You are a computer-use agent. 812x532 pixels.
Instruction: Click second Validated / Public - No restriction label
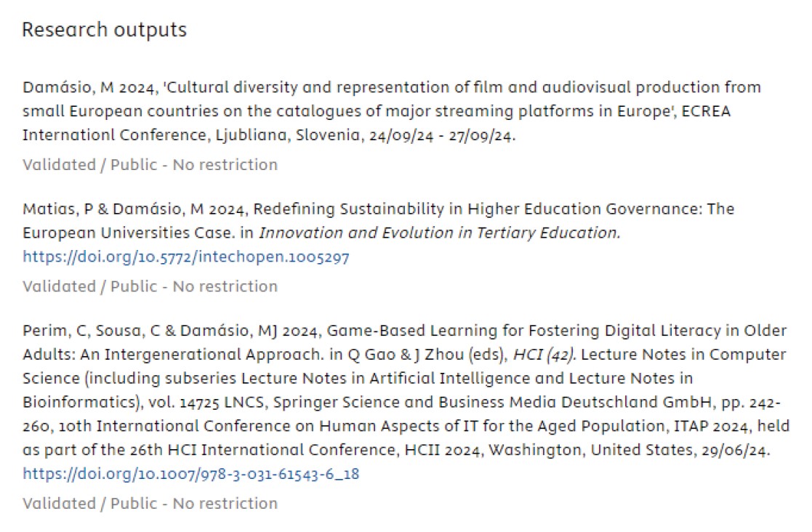coord(150,286)
